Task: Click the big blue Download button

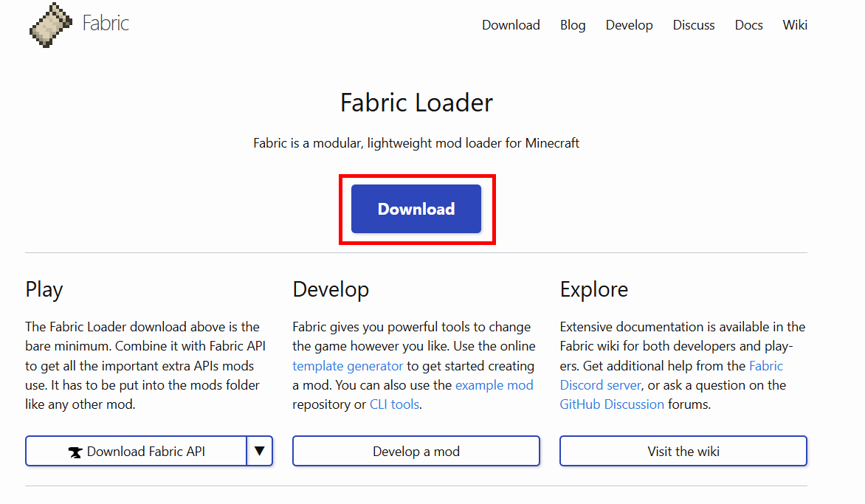Action: [x=416, y=209]
